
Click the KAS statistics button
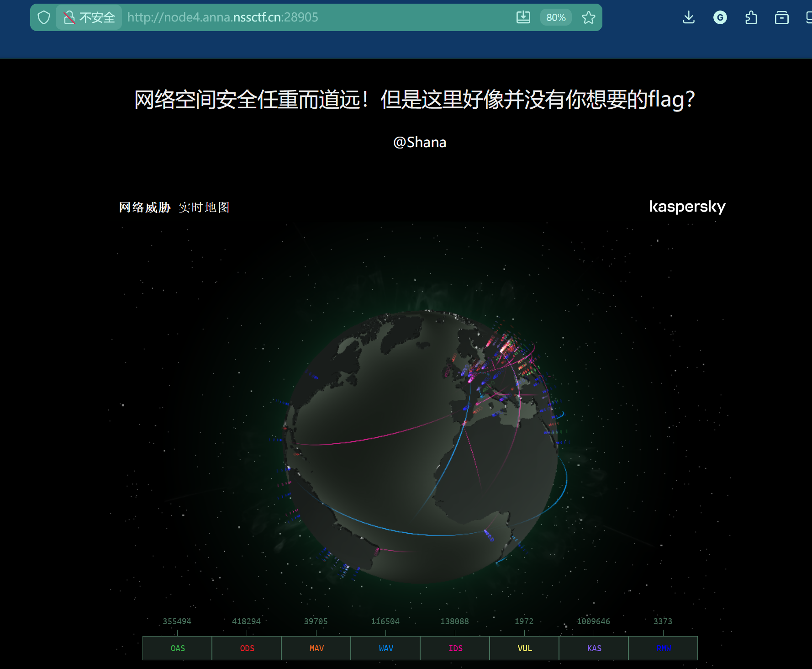(594, 648)
